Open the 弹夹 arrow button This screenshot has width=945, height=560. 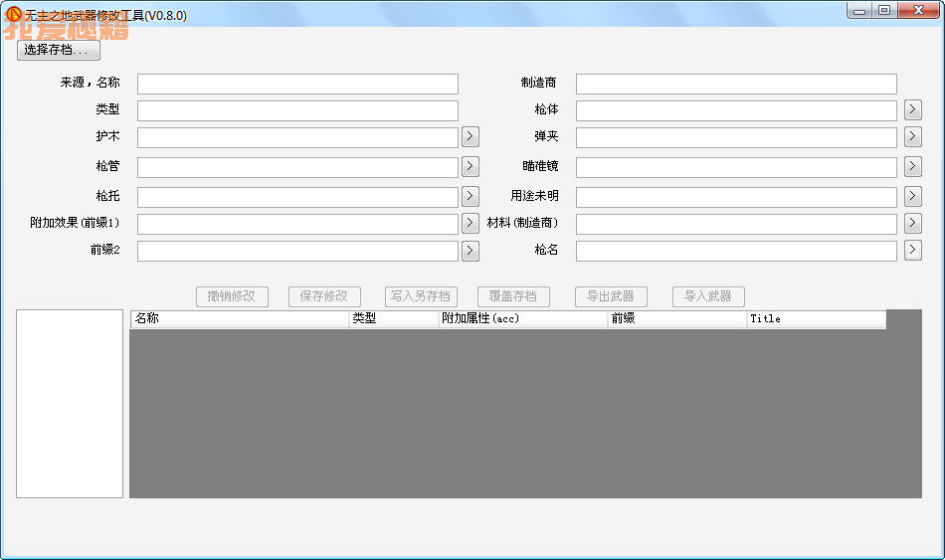(913, 137)
